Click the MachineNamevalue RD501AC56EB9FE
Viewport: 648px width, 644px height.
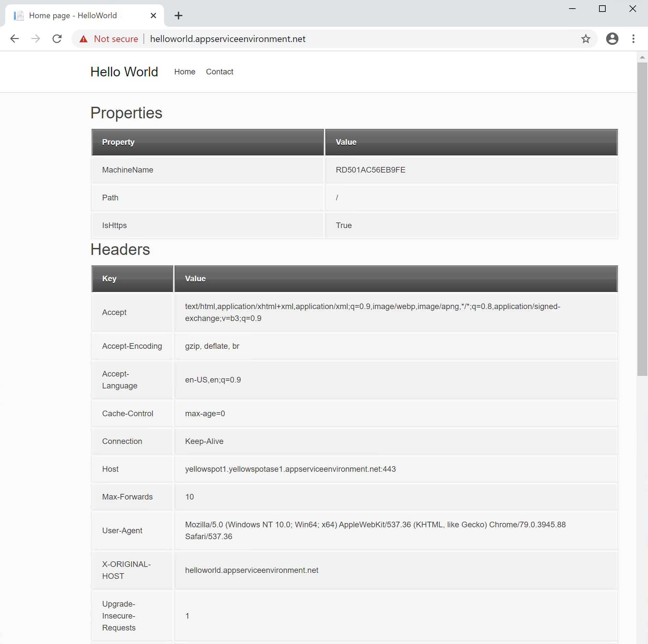point(370,170)
